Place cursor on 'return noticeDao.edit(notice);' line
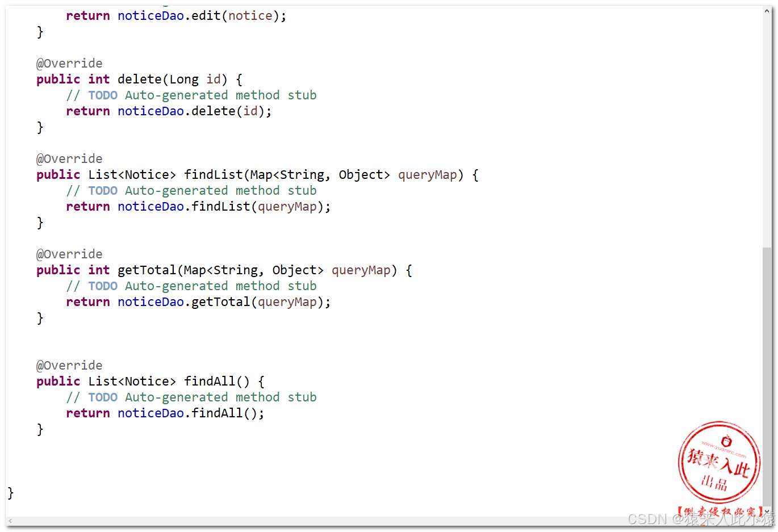The height and width of the screenshot is (532, 778). 176,16
